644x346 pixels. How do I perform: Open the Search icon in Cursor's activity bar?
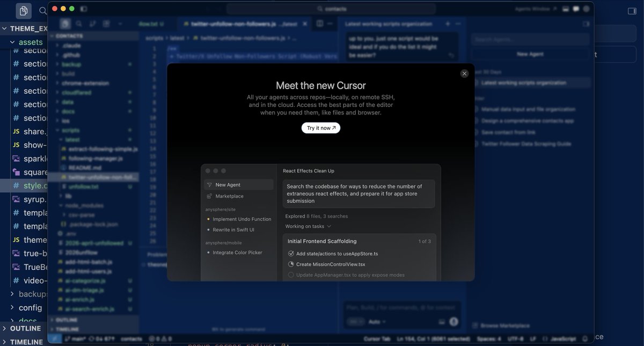(79, 24)
